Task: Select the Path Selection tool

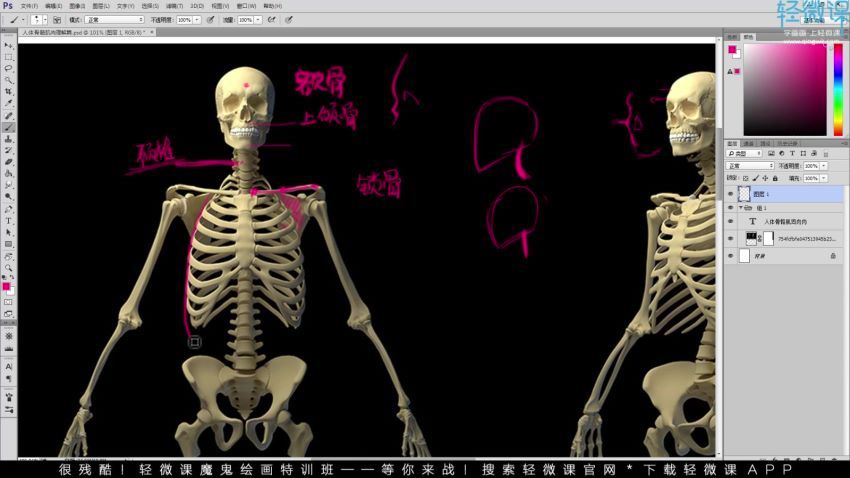Action: click(8, 232)
